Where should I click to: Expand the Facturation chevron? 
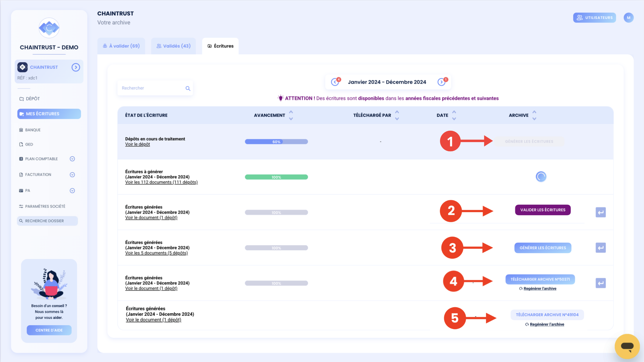tap(72, 175)
